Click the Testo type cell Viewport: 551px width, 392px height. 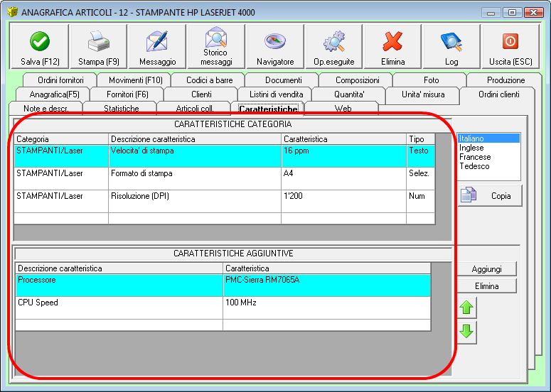(x=421, y=156)
